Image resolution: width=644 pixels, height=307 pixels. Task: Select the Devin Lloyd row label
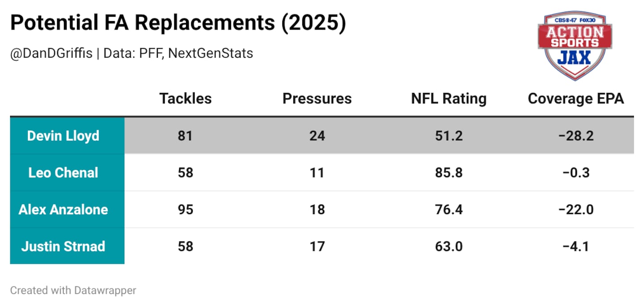click(63, 136)
